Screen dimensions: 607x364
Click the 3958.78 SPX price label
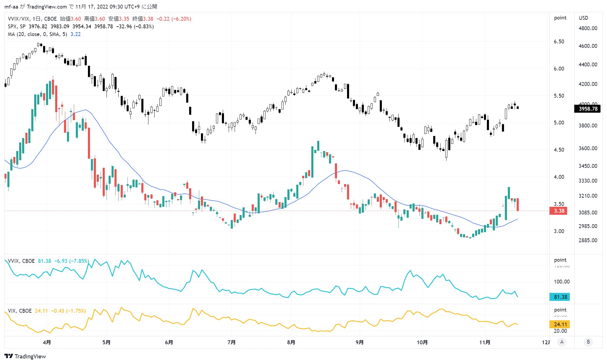(x=588, y=109)
